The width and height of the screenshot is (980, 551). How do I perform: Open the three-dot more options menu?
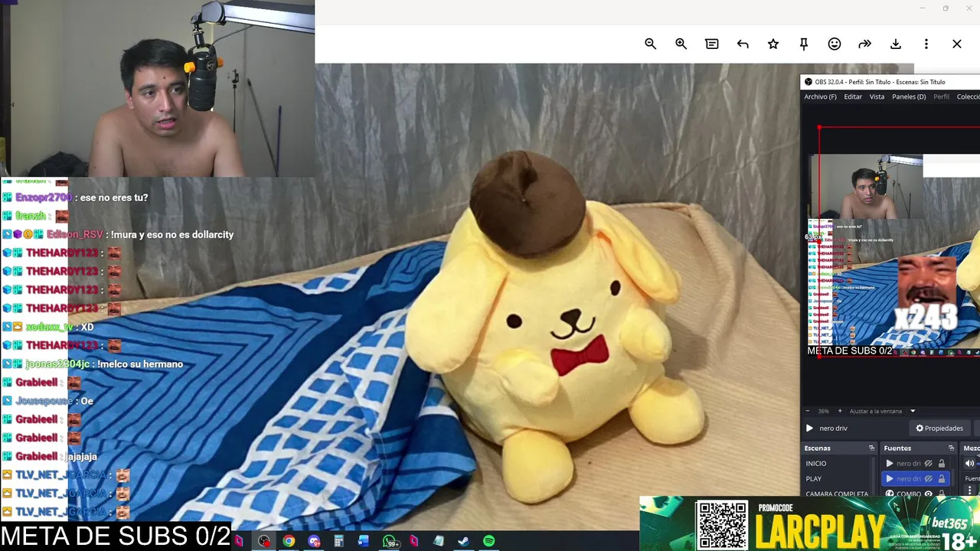[x=926, y=44]
